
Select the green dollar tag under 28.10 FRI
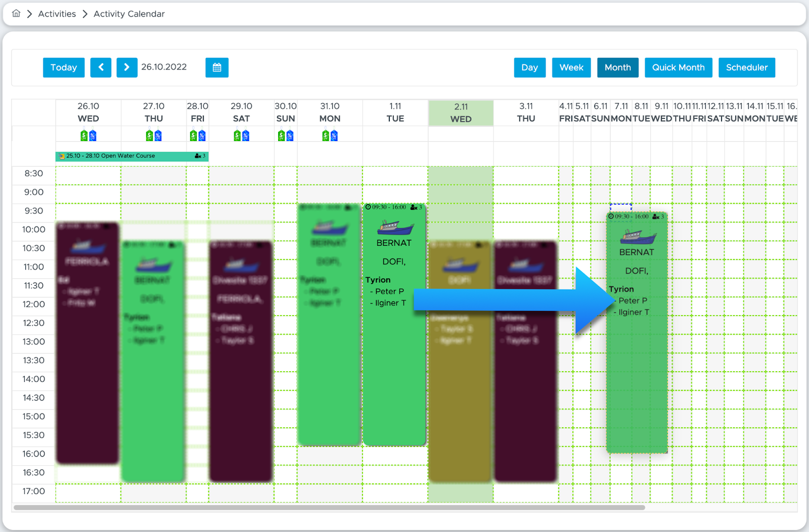193,136
